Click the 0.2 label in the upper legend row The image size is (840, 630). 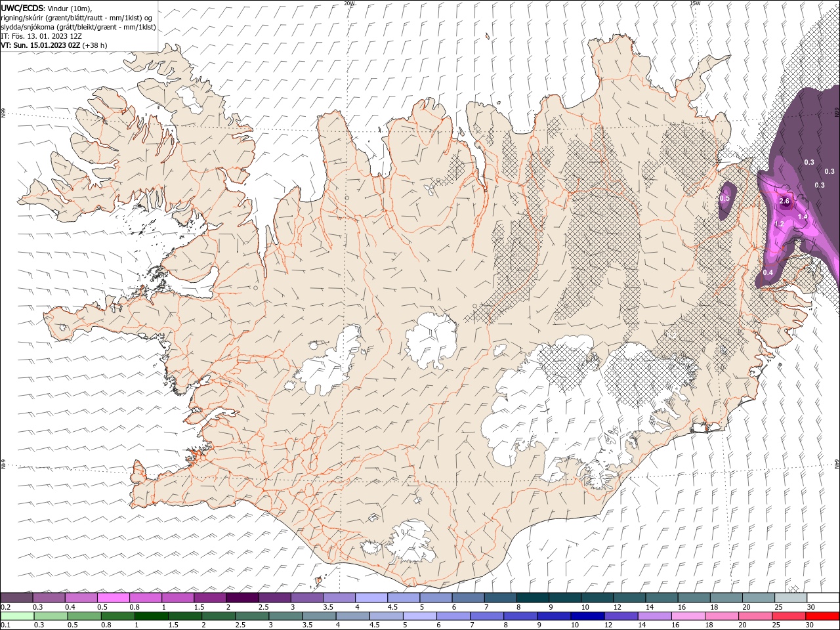[x=6, y=607]
